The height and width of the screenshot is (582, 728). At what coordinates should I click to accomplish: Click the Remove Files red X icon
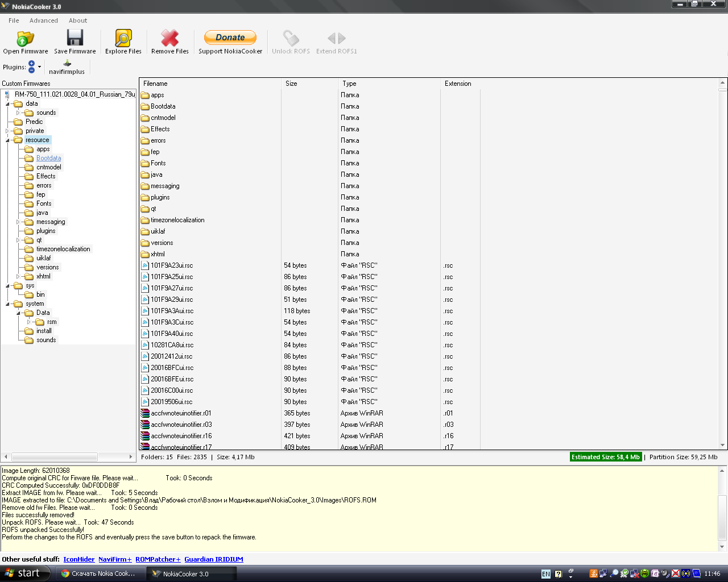(x=169, y=38)
